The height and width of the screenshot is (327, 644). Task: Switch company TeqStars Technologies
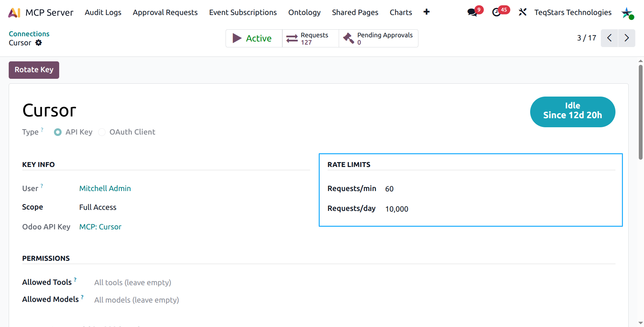[573, 13]
